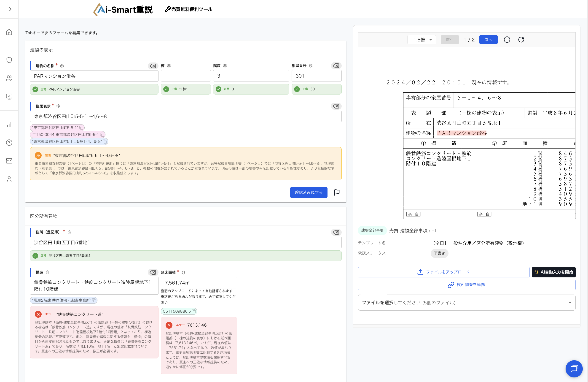Screen dimensions: 588x382
Task: Click the shield icon in sidebar
Action: coord(9,60)
